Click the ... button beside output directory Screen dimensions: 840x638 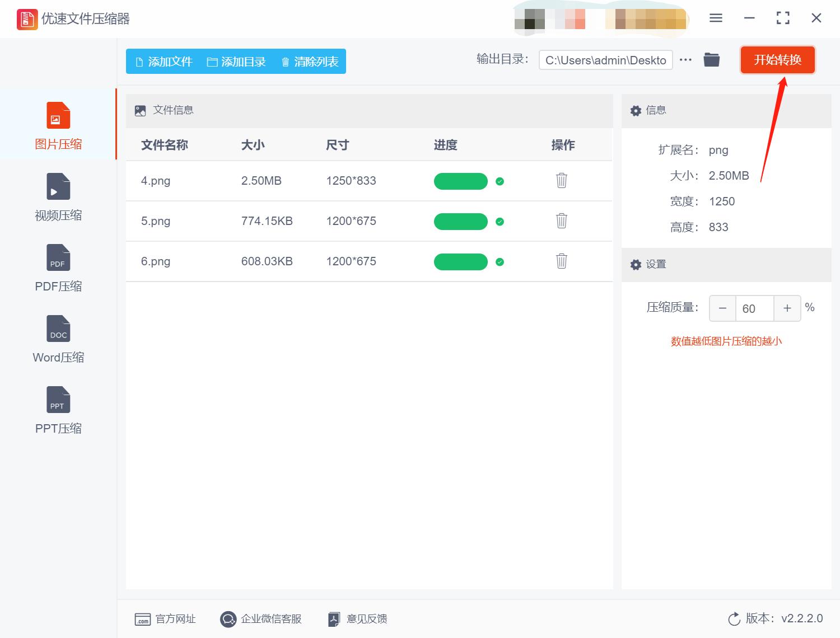pos(685,60)
